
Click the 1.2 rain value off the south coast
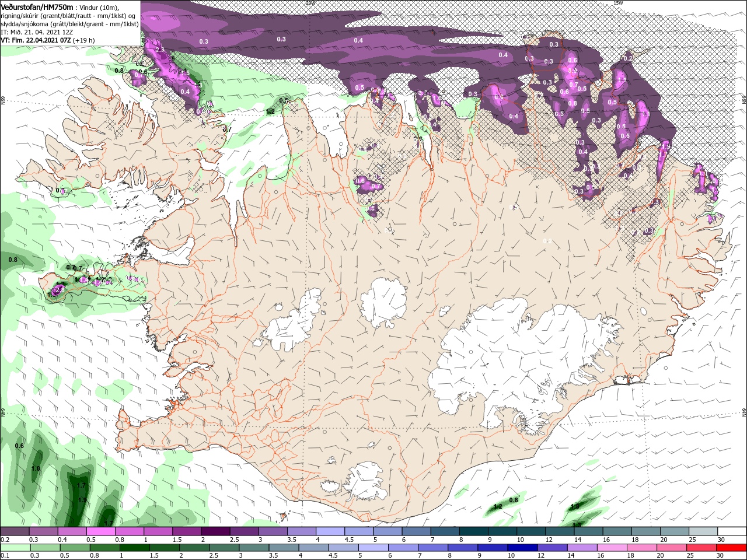(x=498, y=506)
